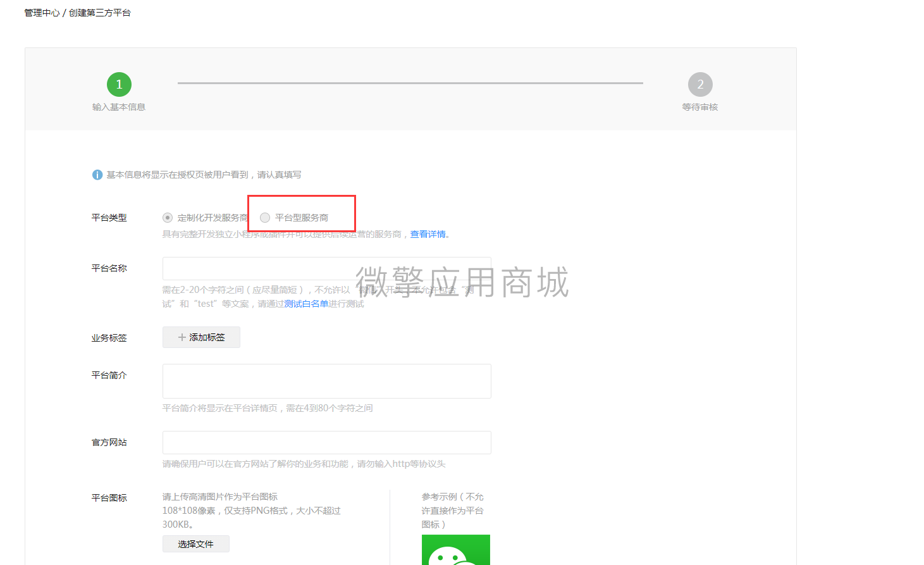
Task: Choose the 平台型服务商 radio option
Action: pos(265,218)
